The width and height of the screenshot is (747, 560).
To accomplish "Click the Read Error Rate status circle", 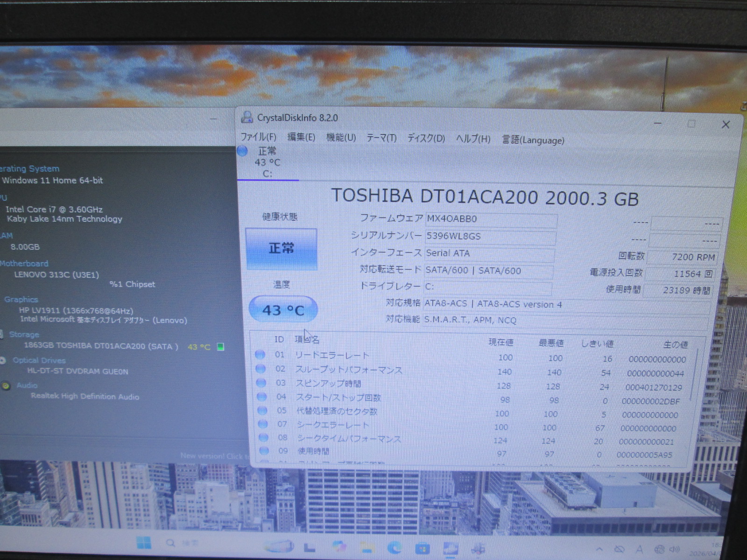I will point(260,355).
